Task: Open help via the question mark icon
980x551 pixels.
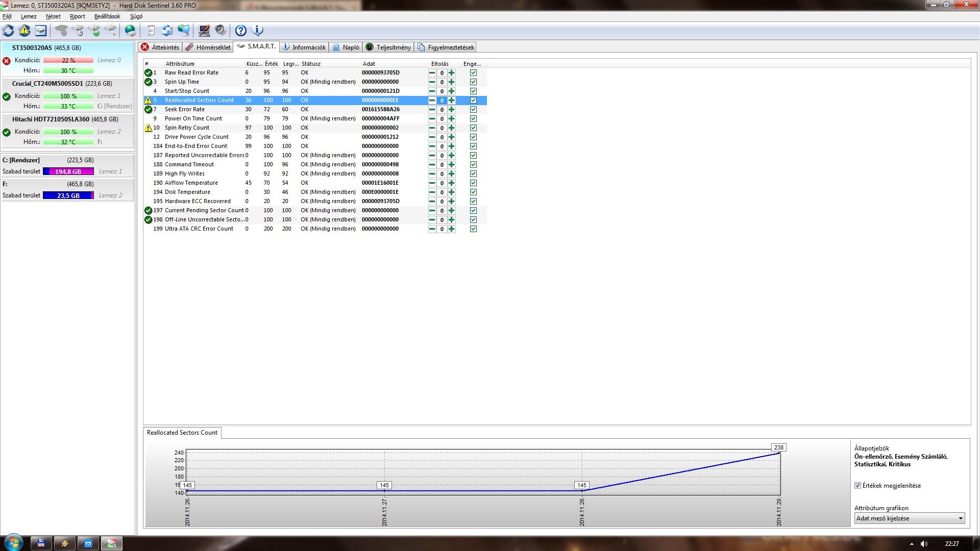Action: pos(241,31)
